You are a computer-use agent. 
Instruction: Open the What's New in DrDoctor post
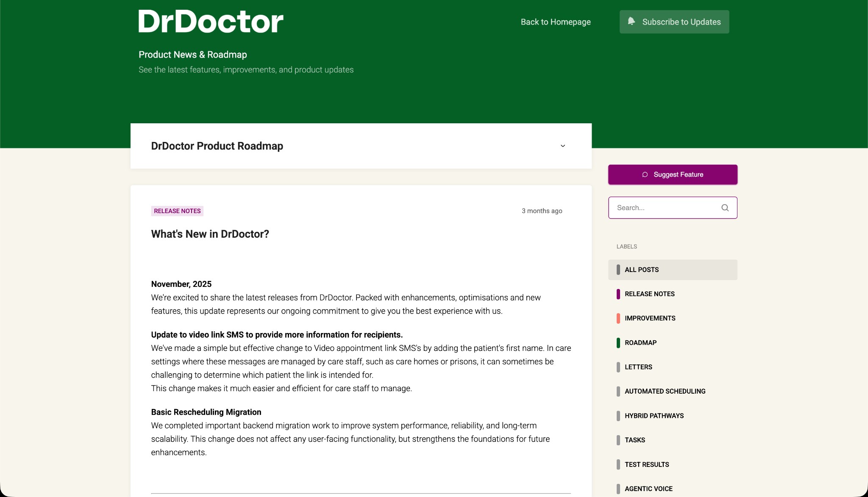(x=209, y=234)
